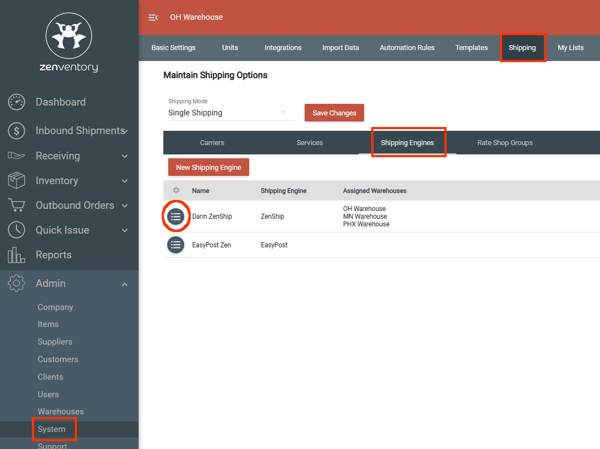The image size is (600, 449).
Task: Open action menu for EasyPost Zen
Action: [x=175, y=244]
